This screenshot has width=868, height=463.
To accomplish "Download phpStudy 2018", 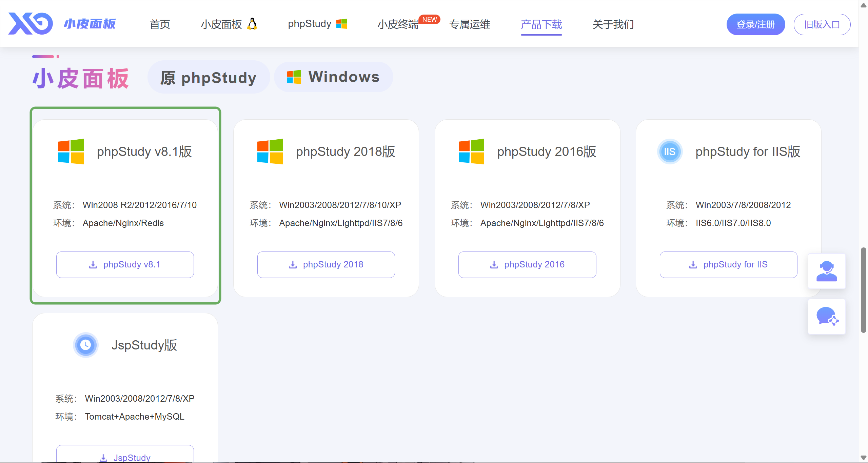I will coord(326,265).
